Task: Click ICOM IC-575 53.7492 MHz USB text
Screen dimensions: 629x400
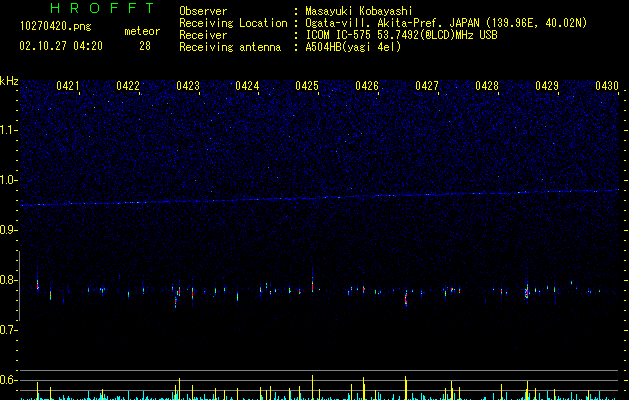Action: (x=401, y=35)
